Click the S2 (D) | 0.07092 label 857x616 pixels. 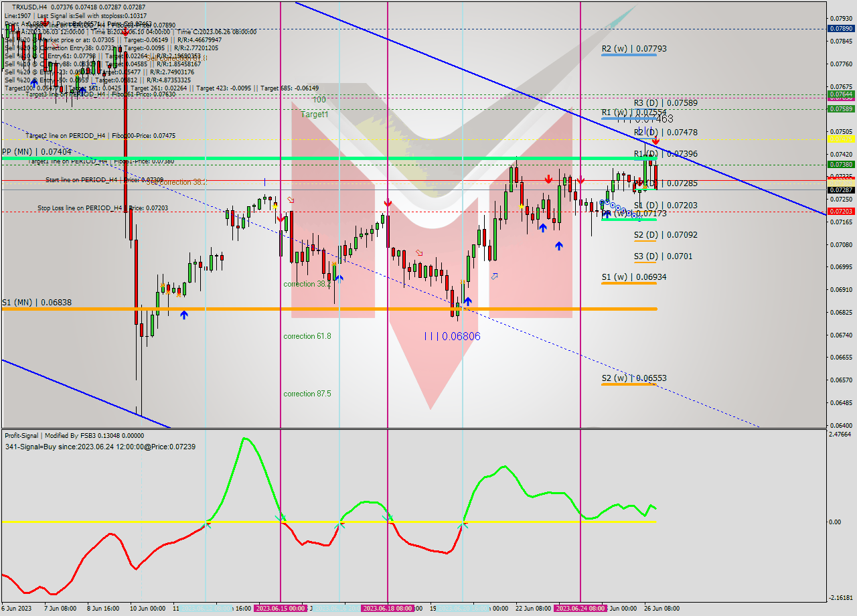pyautogui.click(x=666, y=235)
